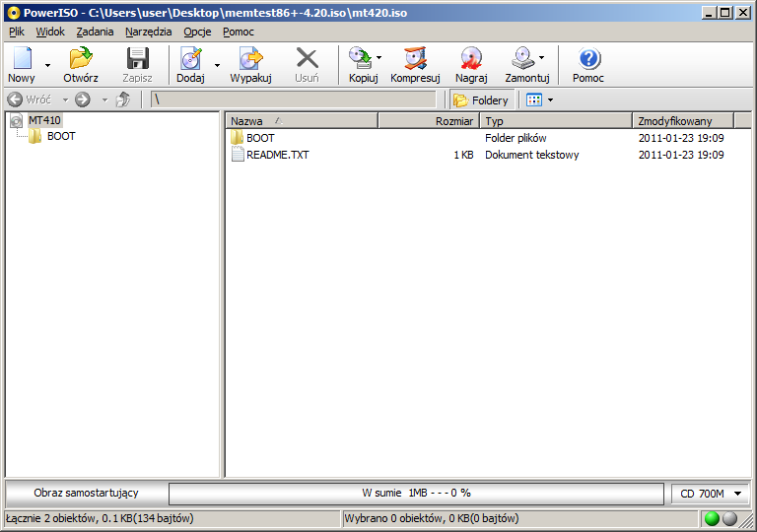Click the Kompresuj compress icon
This screenshot has width=757, height=532.
coord(416,58)
